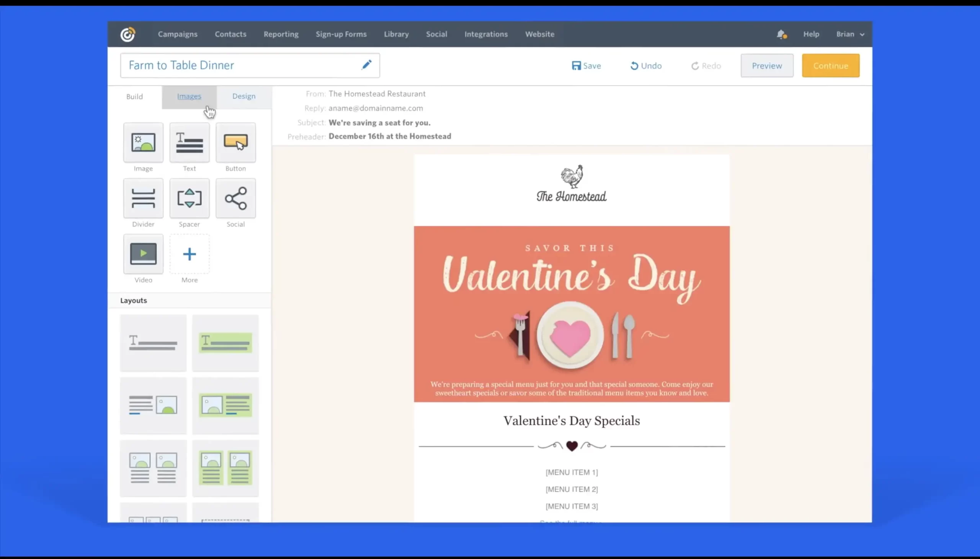Viewport: 980px width, 559px height.
Task: Insert a Button block
Action: [235, 143]
